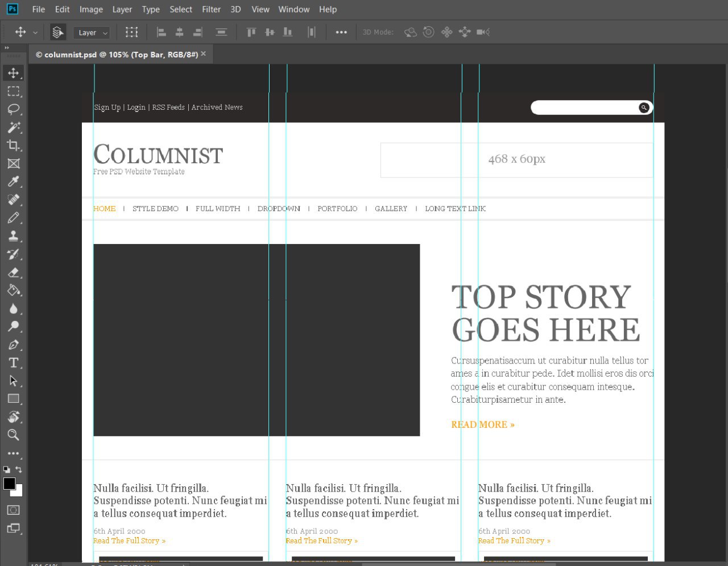
Task: Toggle Auto-Select in the options bar
Action: [57, 32]
